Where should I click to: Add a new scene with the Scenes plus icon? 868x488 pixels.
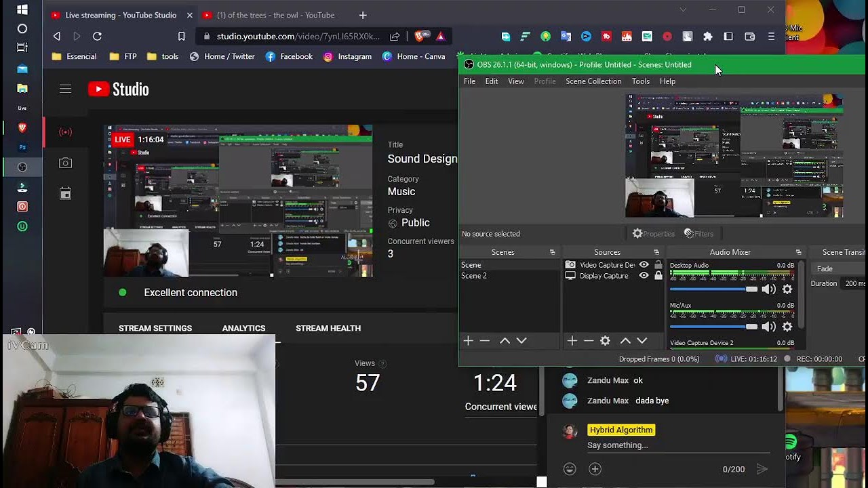468,341
